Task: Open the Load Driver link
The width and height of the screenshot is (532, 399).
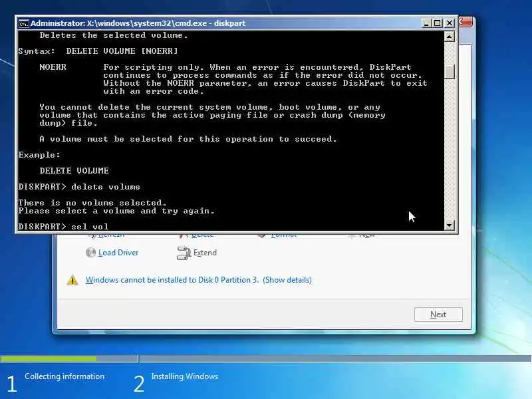Action: [118, 253]
